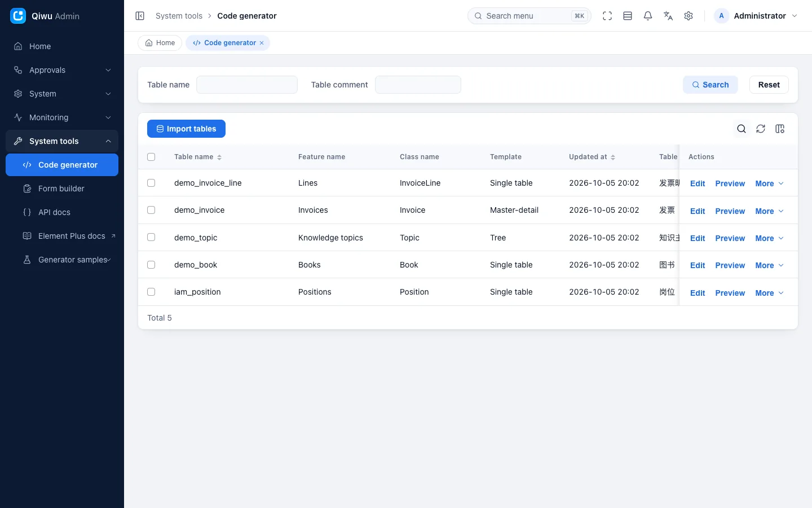Open Form builder in the sidebar
The height and width of the screenshot is (508, 812).
tap(62, 189)
